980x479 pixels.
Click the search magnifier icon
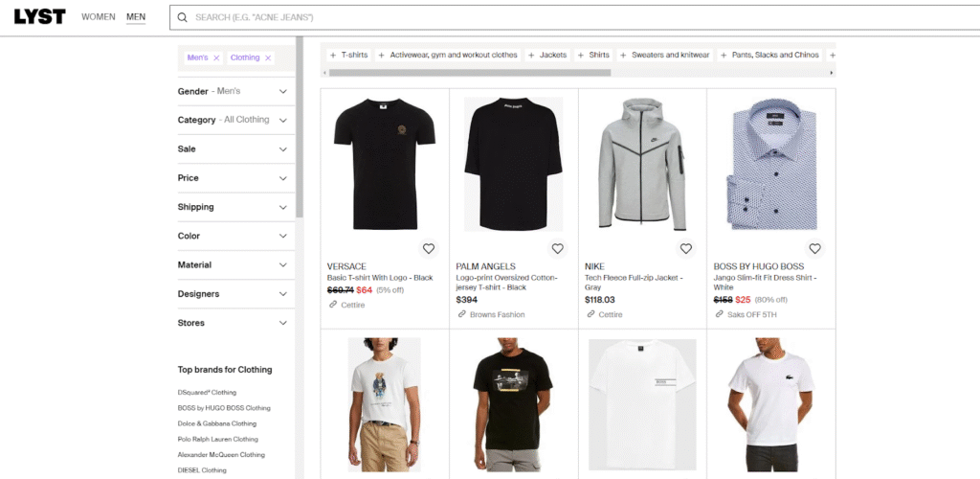point(183,17)
